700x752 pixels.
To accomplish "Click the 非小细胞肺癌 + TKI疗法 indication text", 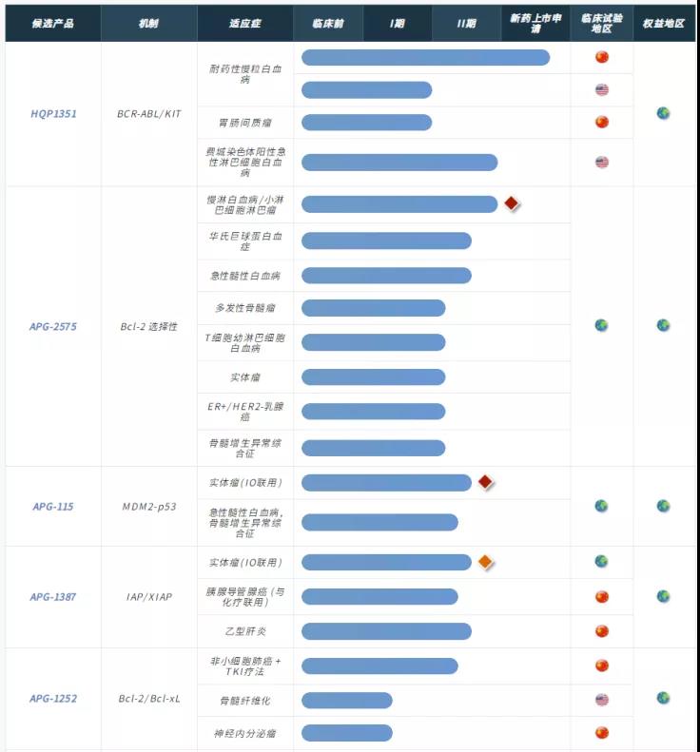I will click(245, 666).
